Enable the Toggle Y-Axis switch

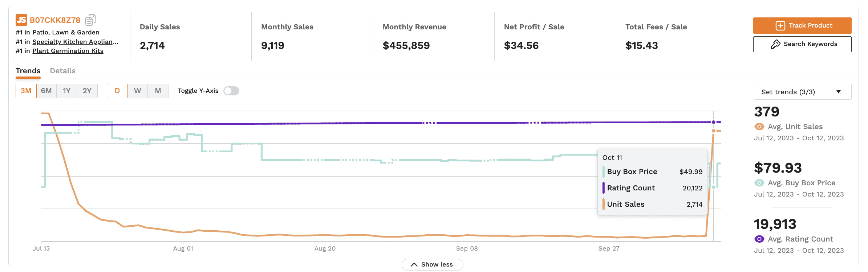click(x=231, y=91)
